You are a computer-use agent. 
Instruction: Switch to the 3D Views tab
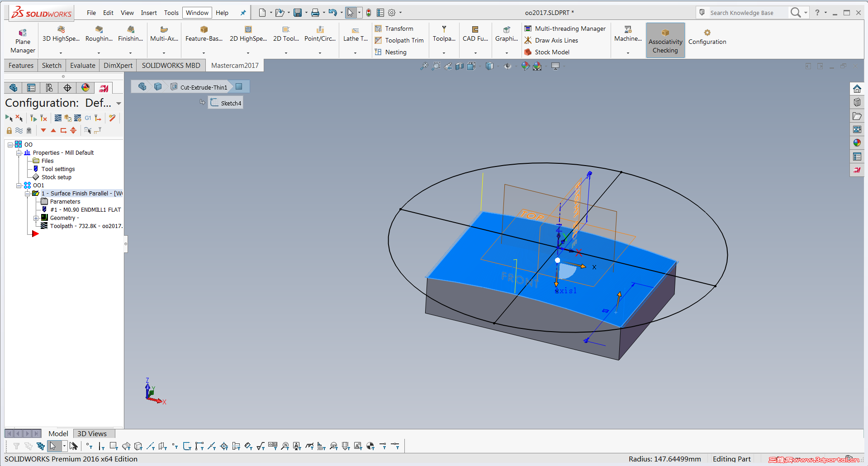92,433
